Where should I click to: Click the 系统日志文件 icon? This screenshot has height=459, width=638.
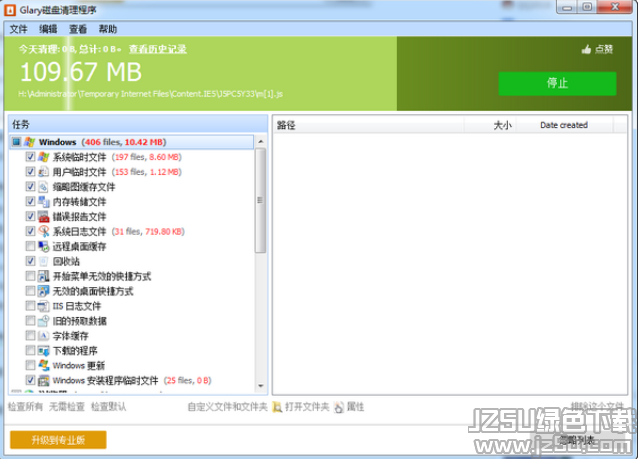click(44, 231)
